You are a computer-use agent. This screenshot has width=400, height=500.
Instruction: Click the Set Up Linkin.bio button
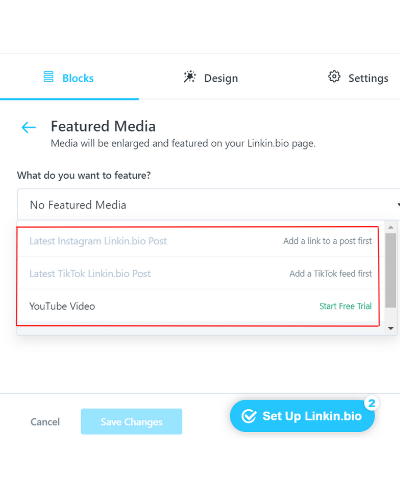click(302, 416)
